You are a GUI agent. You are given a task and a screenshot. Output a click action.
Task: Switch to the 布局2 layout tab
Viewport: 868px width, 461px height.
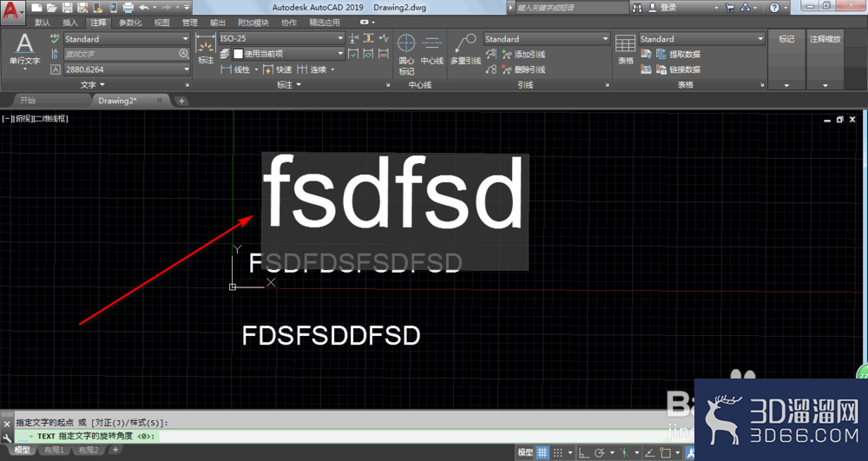coord(88,450)
